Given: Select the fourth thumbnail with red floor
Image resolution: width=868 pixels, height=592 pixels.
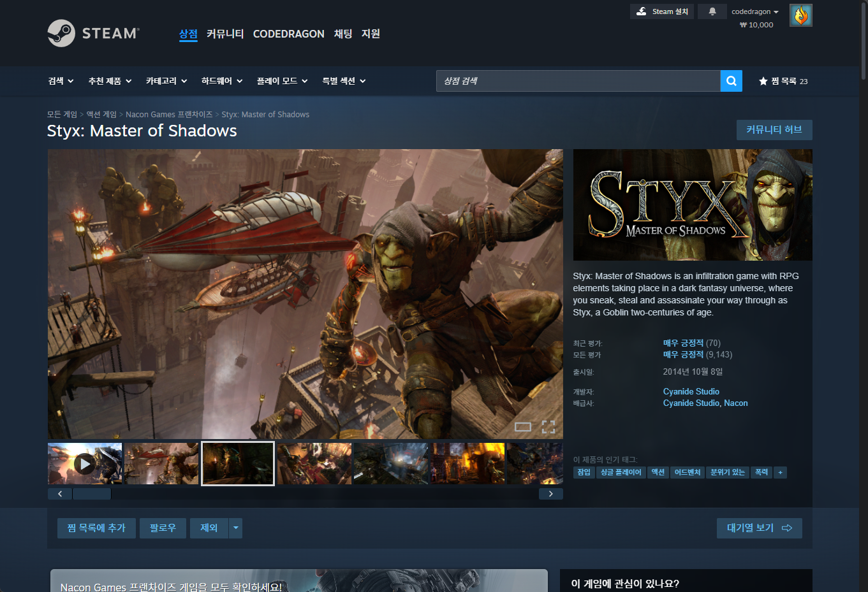Looking at the screenshot, I should 314,464.
